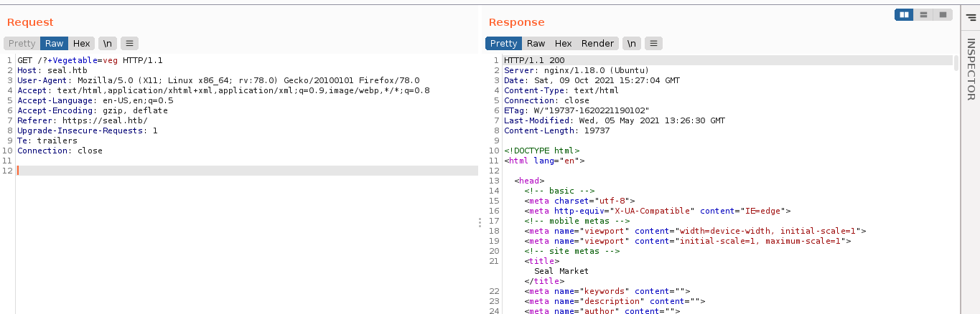Open the Render tab in Response
Viewport: 980px width, 314px height.
coord(597,44)
